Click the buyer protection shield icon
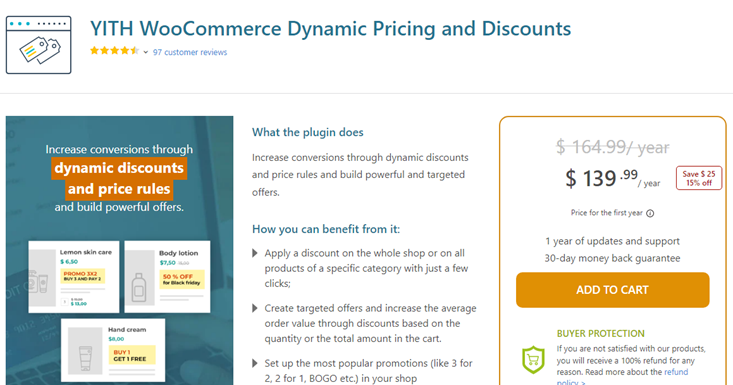Viewport: 733px width, 385px height. point(533,360)
